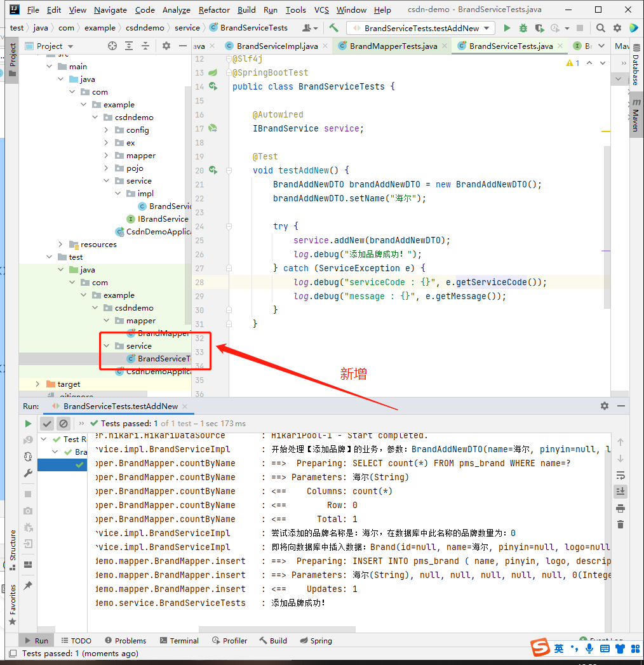The image size is (644, 665).
Task: Hide the Project tool window
Action: [183, 46]
